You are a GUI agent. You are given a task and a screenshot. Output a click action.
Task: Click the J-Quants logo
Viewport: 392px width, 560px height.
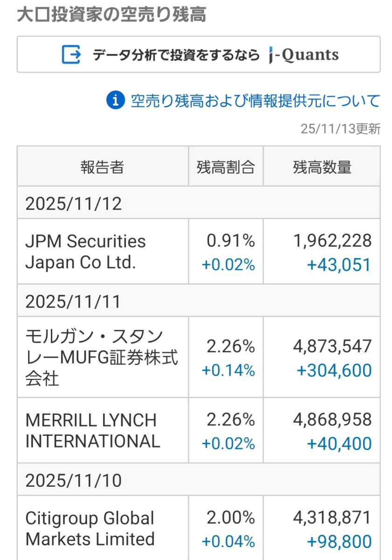pos(301,54)
